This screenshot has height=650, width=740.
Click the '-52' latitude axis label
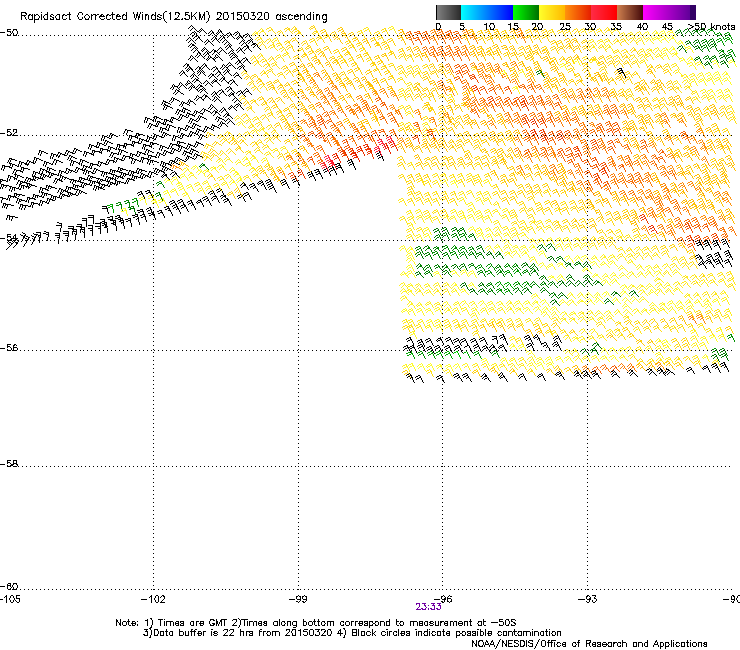[x=9, y=133]
